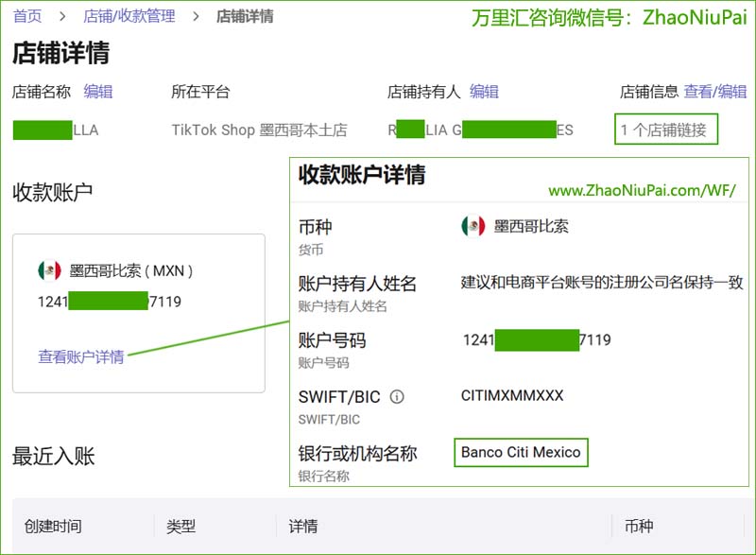Select the CITIMXMMXXX SWIFT code text
Image resolution: width=756 pixels, height=555 pixels.
(512, 395)
